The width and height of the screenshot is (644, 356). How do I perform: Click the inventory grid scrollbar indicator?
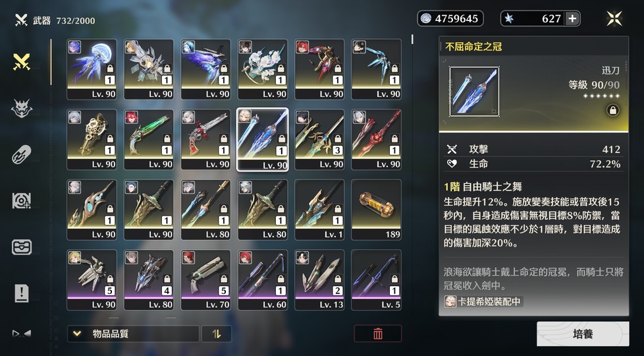[x=412, y=40]
